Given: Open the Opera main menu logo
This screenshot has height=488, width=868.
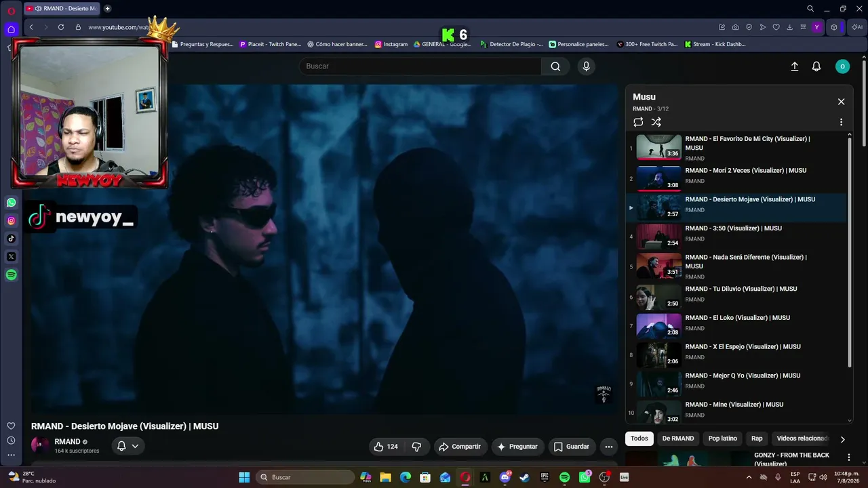Looking at the screenshot, I should point(11,9).
